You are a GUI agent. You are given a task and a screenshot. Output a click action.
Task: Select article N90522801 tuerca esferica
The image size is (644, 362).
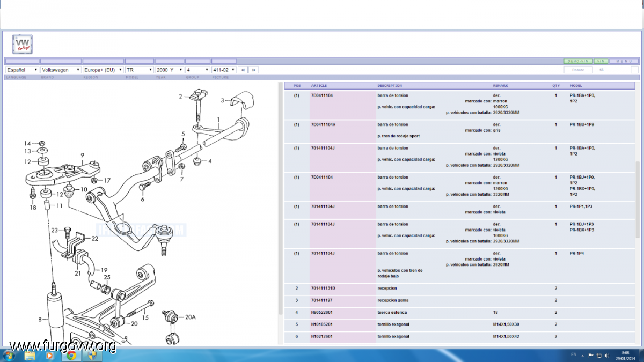[459, 312]
